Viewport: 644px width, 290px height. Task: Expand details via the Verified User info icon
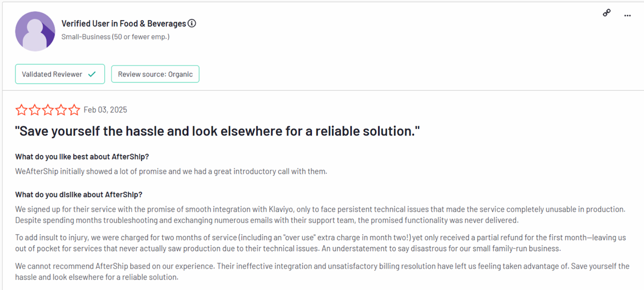pyautogui.click(x=192, y=23)
